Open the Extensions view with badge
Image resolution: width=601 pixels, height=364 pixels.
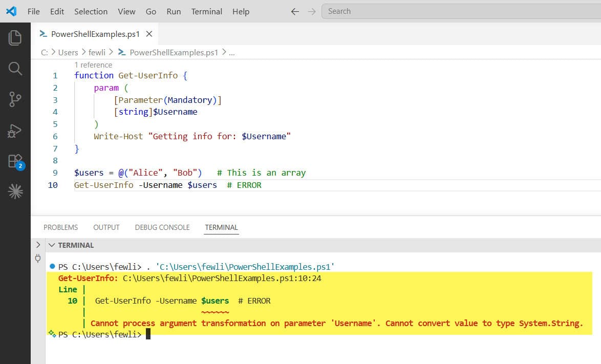(16, 161)
